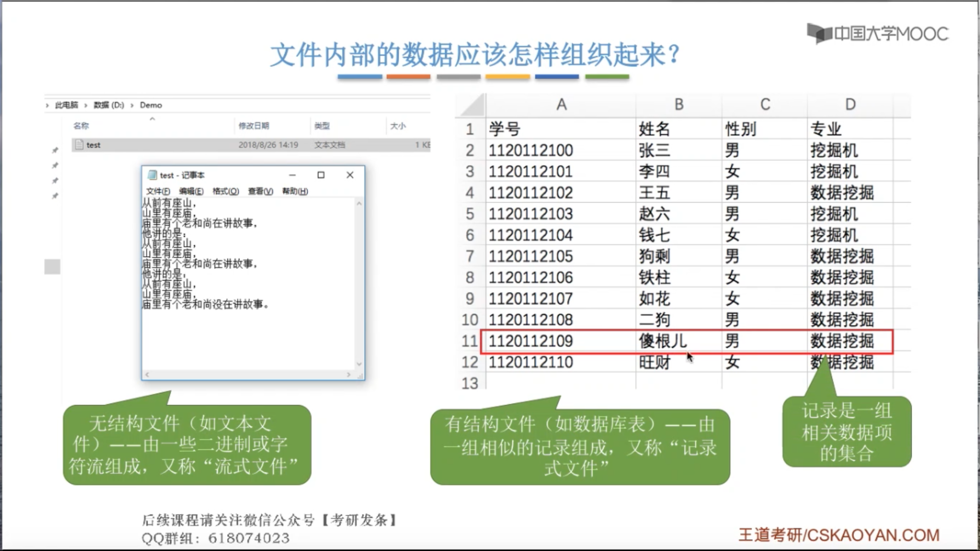Click cell with 1120112110

coord(561,362)
